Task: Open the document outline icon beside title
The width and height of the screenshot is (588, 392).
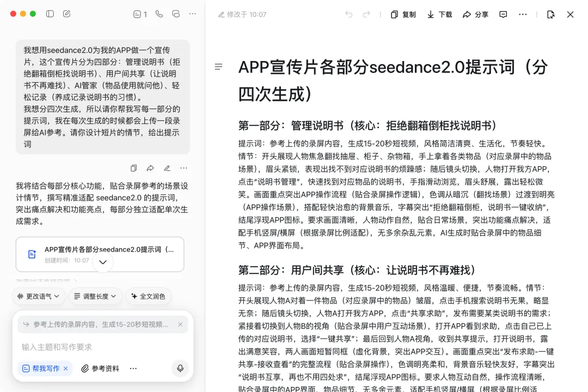Action: tap(219, 67)
